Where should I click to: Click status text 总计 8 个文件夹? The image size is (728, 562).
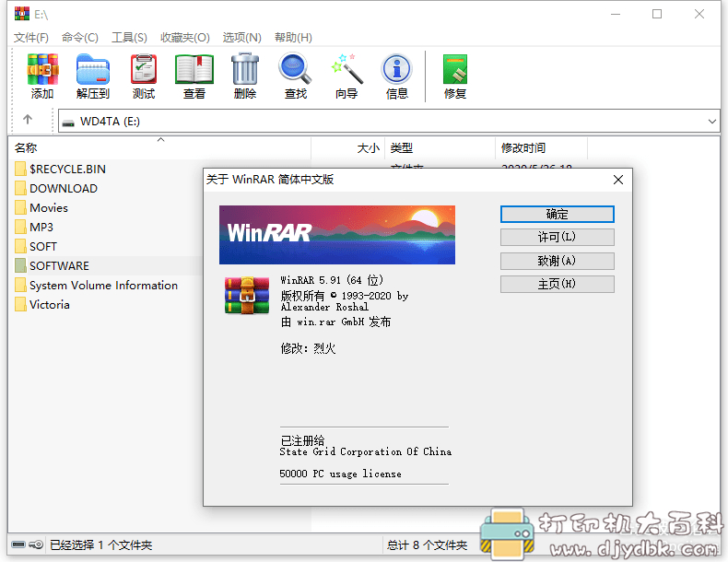(428, 544)
